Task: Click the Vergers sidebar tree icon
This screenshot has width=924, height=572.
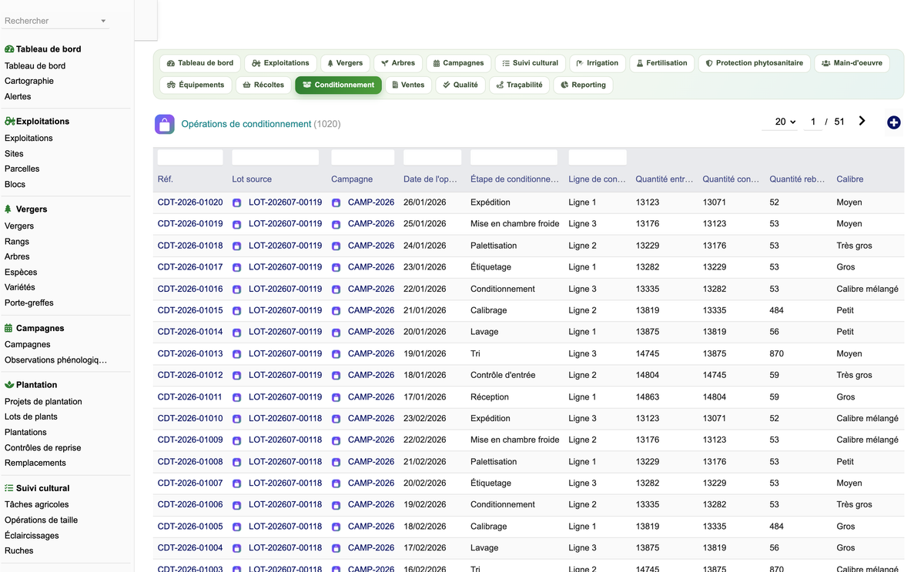Action: pyautogui.click(x=8, y=209)
